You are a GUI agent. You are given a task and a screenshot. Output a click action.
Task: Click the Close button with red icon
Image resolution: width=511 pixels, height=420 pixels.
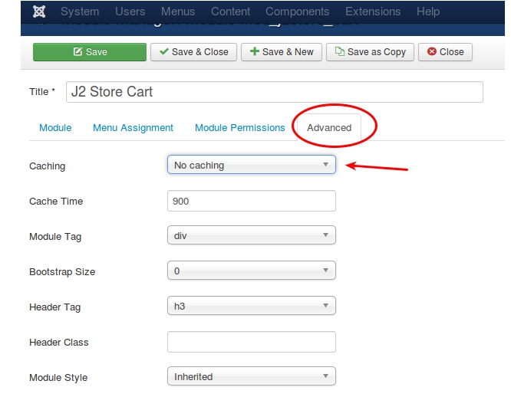446,52
